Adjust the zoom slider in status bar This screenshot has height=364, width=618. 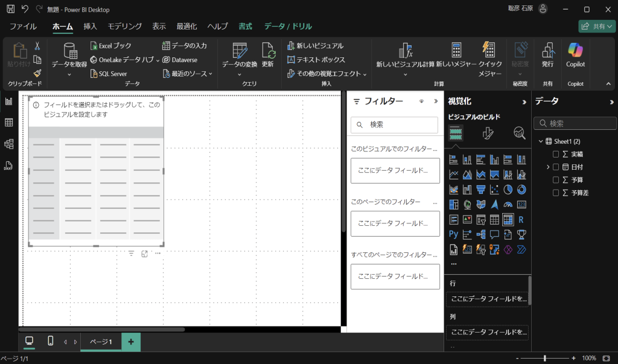[x=544, y=358]
